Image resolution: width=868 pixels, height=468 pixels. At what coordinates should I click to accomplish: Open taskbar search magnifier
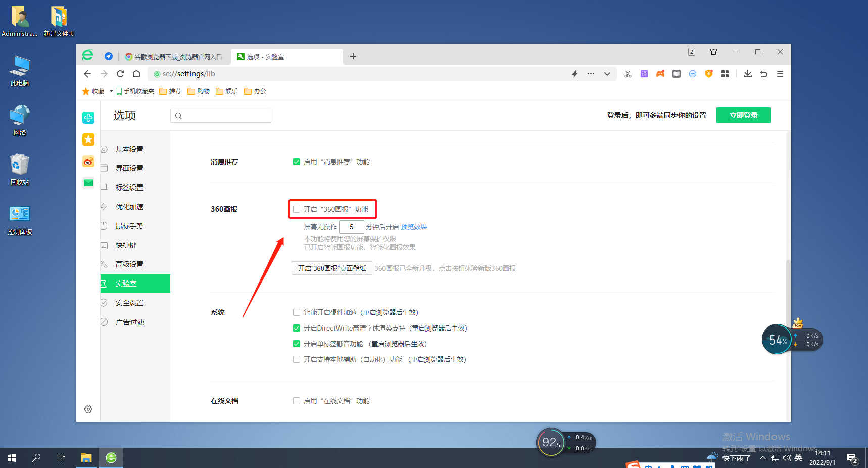[36, 458]
